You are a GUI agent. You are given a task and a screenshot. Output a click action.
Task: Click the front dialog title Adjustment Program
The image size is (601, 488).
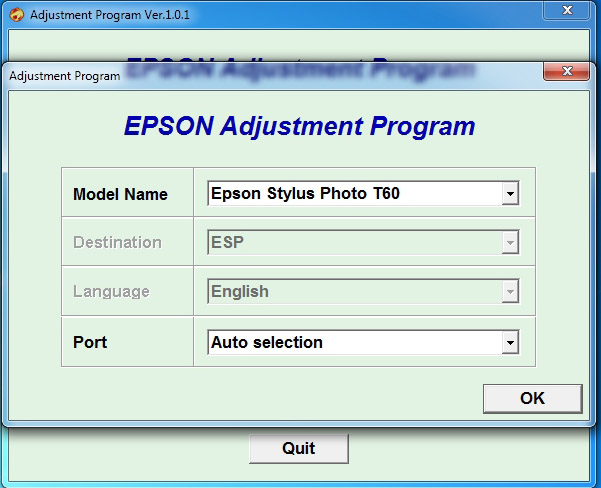pyautogui.click(x=64, y=76)
